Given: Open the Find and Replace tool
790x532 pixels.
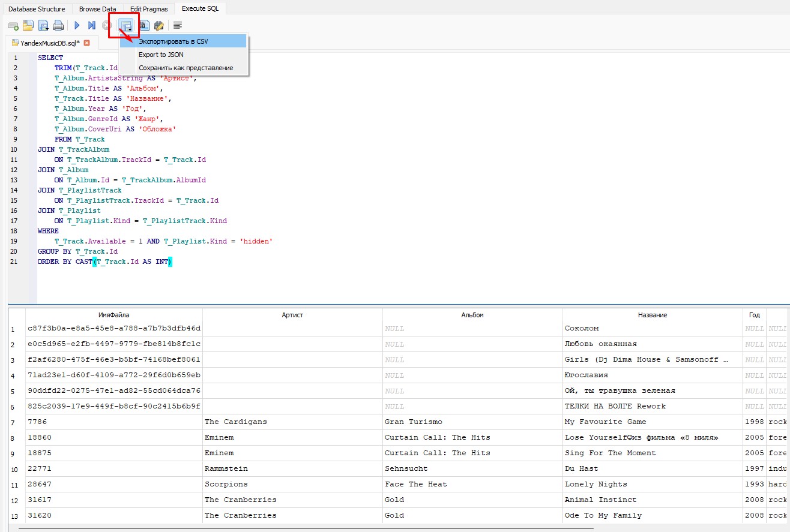Looking at the screenshot, I should click(159, 25).
